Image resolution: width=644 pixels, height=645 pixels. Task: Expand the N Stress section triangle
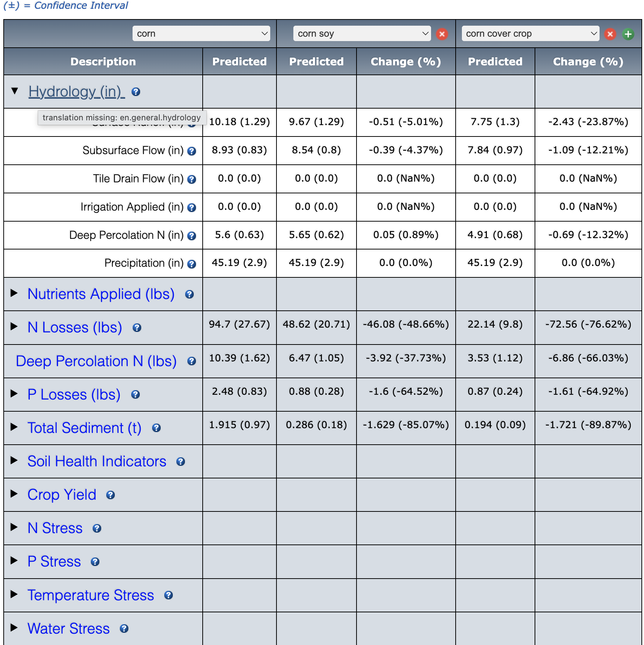14,527
